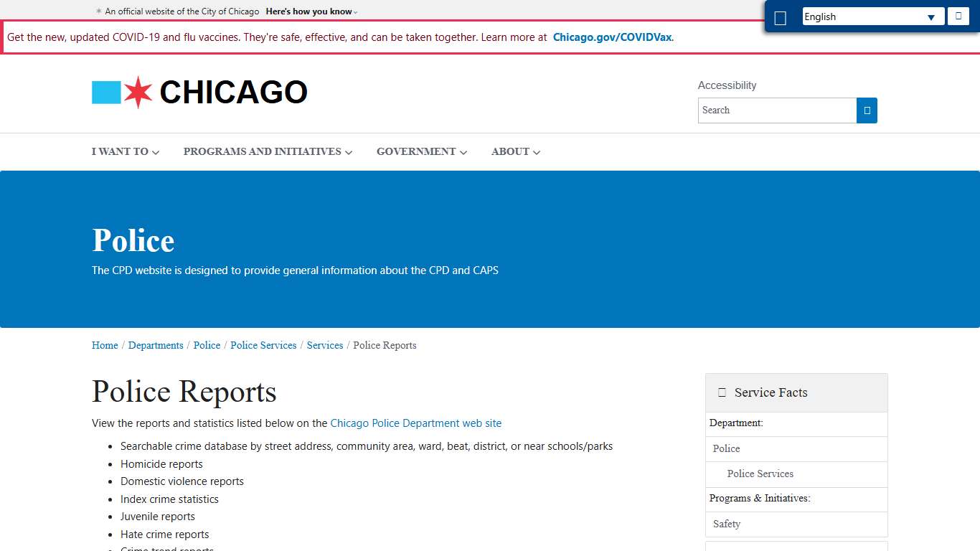The height and width of the screenshot is (551, 980).
Task: Click the search magnifying glass button
Action: (867, 110)
